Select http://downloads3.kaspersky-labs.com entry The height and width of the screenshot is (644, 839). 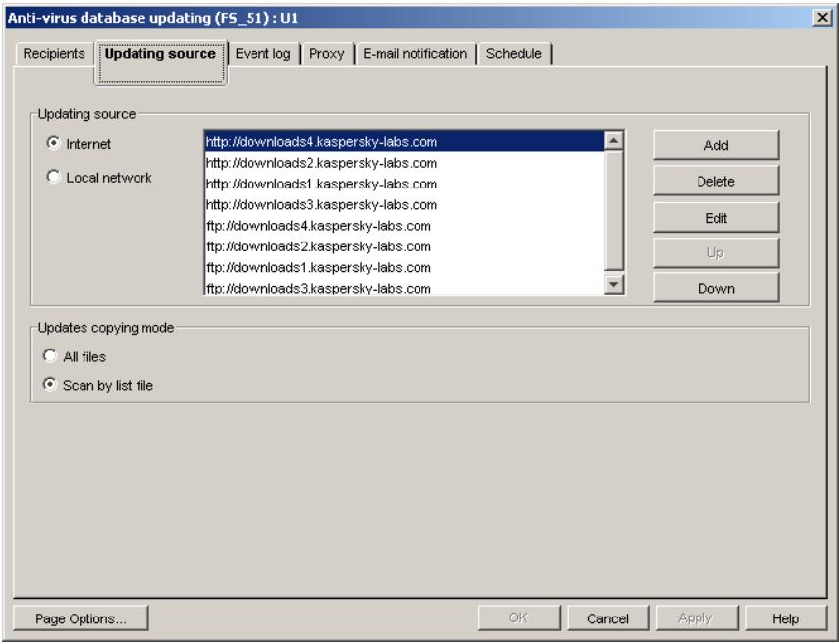(405, 204)
